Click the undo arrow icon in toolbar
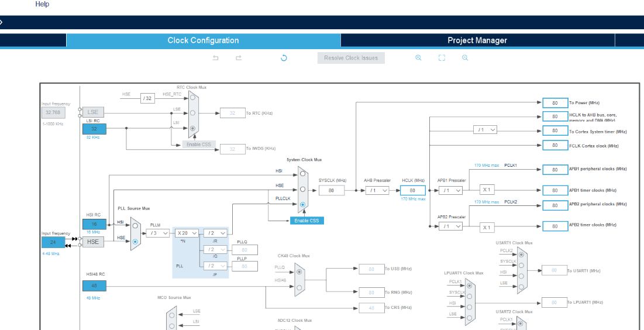Viewport: 644px width, 330px height. pyautogui.click(x=215, y=58)
